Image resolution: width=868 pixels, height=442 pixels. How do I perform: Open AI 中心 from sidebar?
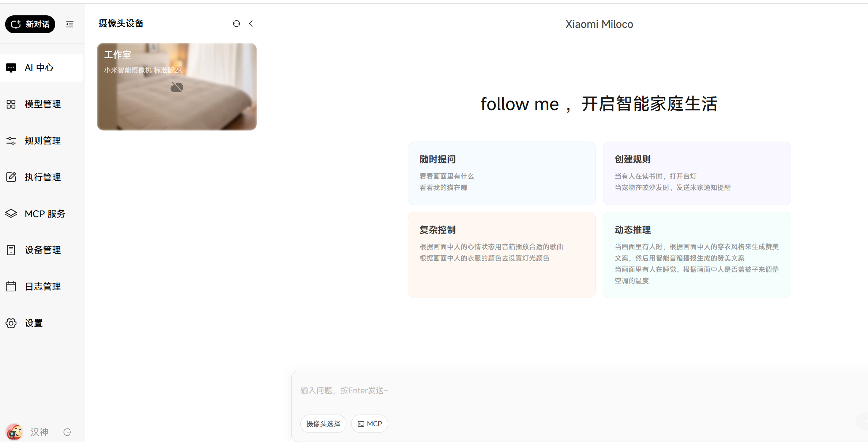tap(39, 68)
